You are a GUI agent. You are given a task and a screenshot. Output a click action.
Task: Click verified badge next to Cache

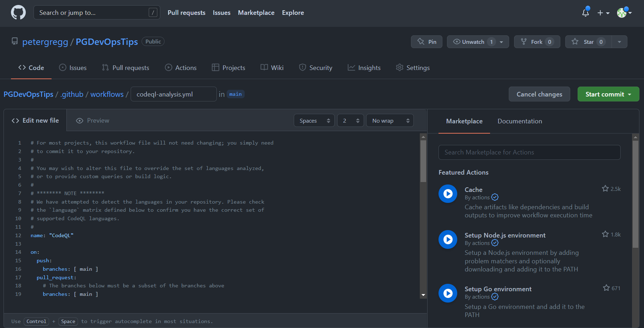tap(495, 197)
